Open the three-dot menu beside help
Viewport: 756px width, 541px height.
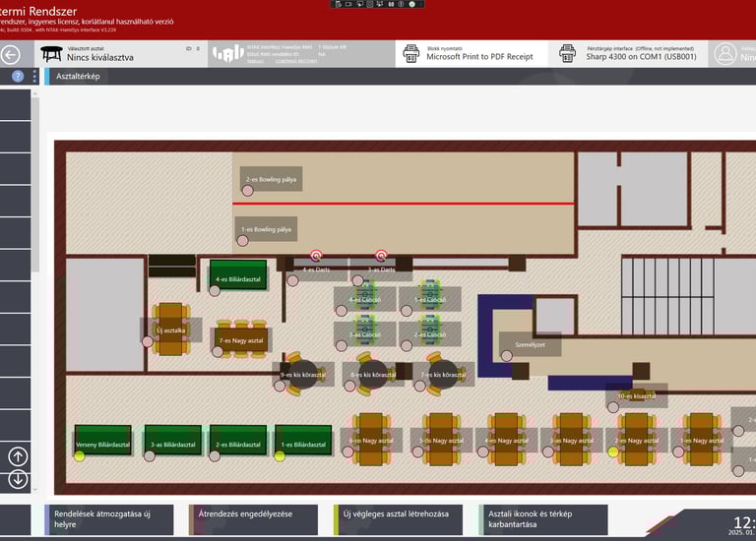[34, 76]
